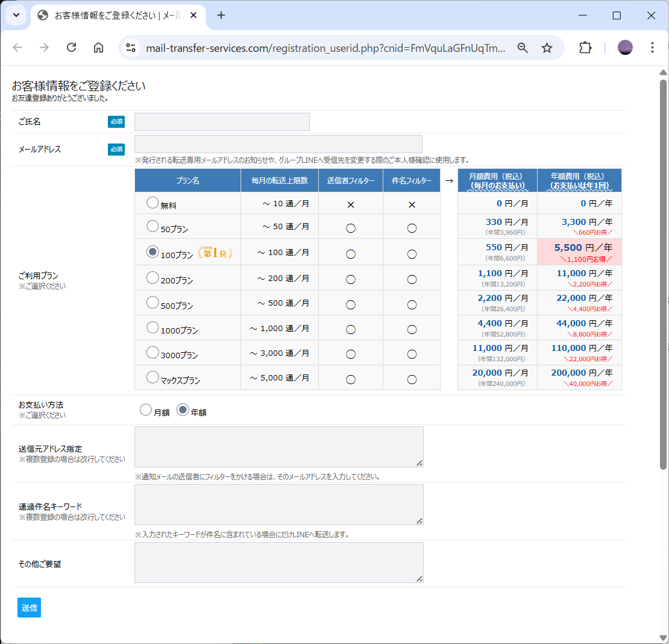Screen dimensions: 669x644
Task: Click the 送信元アドレス指定 text area
Action: pos(278,447)
